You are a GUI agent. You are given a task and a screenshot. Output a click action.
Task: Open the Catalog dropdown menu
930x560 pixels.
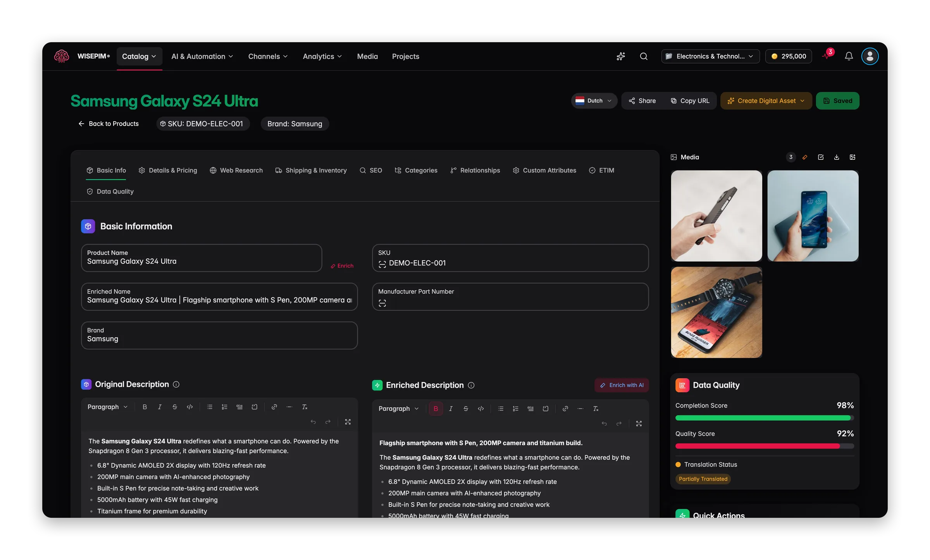point(139,57)
